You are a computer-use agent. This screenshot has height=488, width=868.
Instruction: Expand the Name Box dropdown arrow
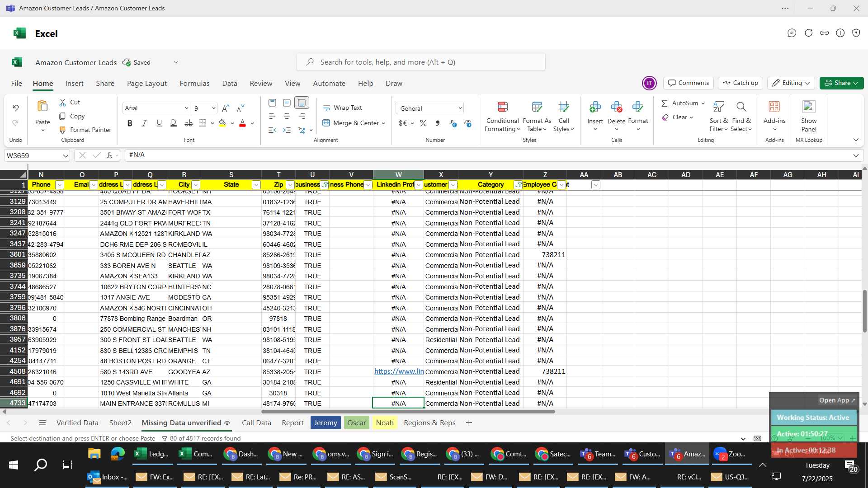coord(66,156)
